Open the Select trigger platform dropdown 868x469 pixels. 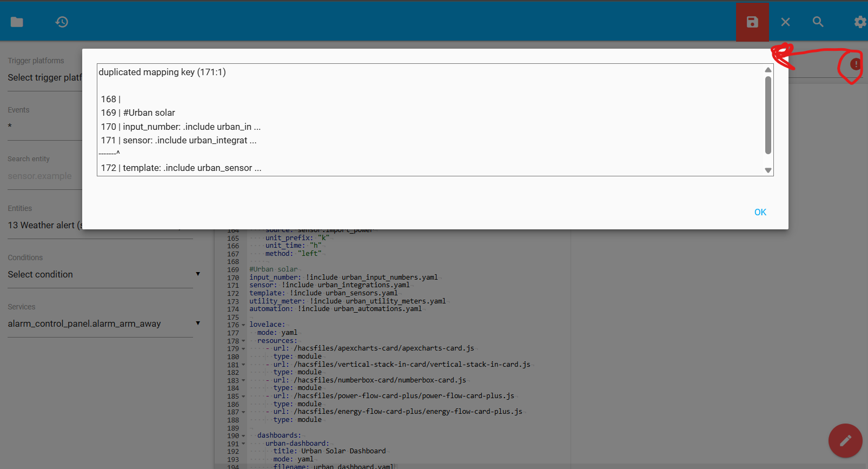44,77
